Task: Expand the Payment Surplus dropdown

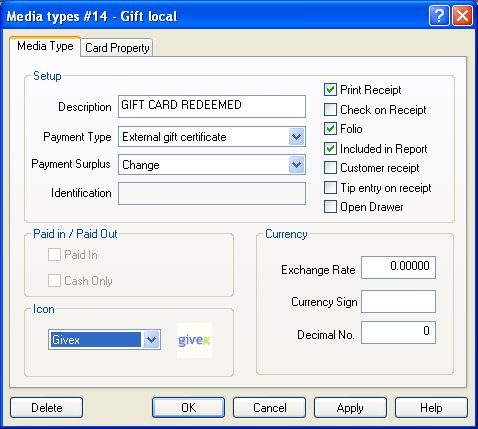Action: 296,165
